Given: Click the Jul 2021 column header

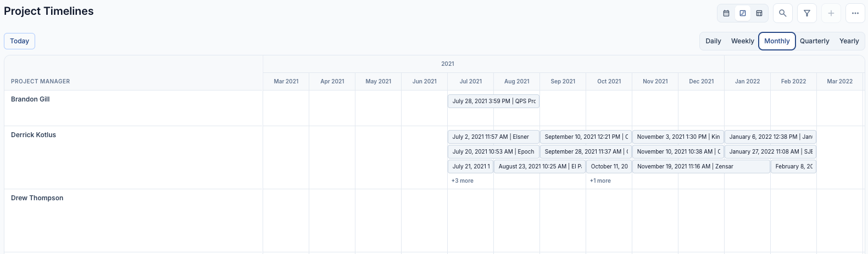Looking at the screenshot, I should (471, 81).
